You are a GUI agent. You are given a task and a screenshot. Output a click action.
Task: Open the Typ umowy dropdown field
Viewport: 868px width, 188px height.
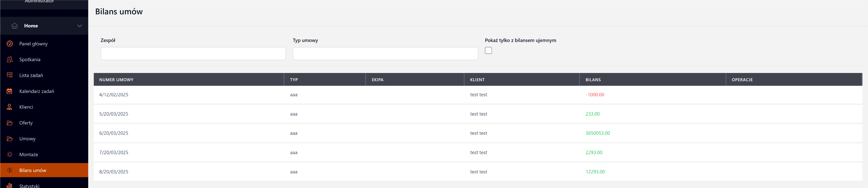pos(385,54)
